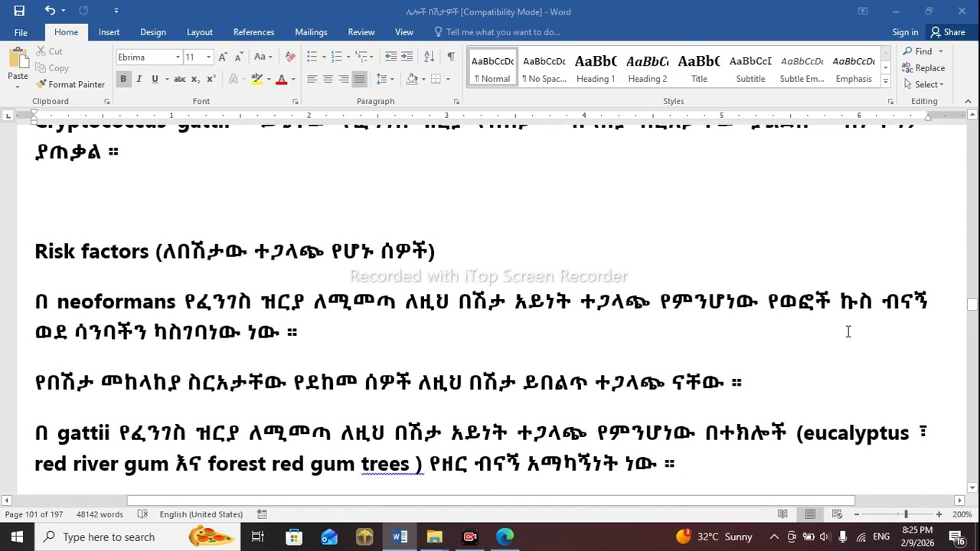Click Sign in link

(905, 32)
